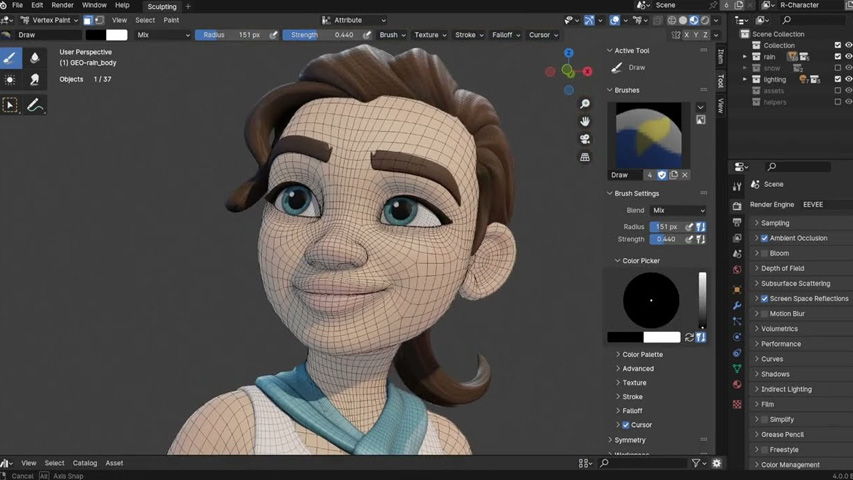Viewport: 853px width, 480px height.
Task: Click the black primary color swatch in header
Action: (96, 35)
